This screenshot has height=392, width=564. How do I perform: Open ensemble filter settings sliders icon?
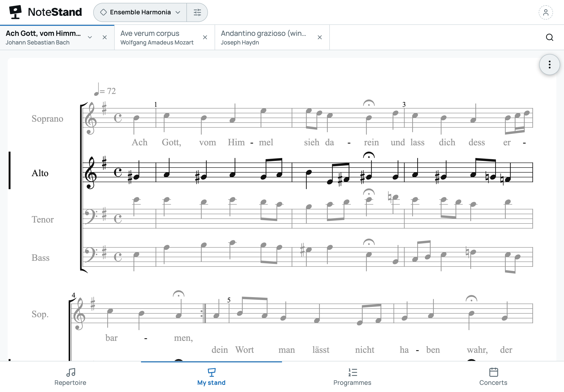pyautogui.click(x=197, y=12)
